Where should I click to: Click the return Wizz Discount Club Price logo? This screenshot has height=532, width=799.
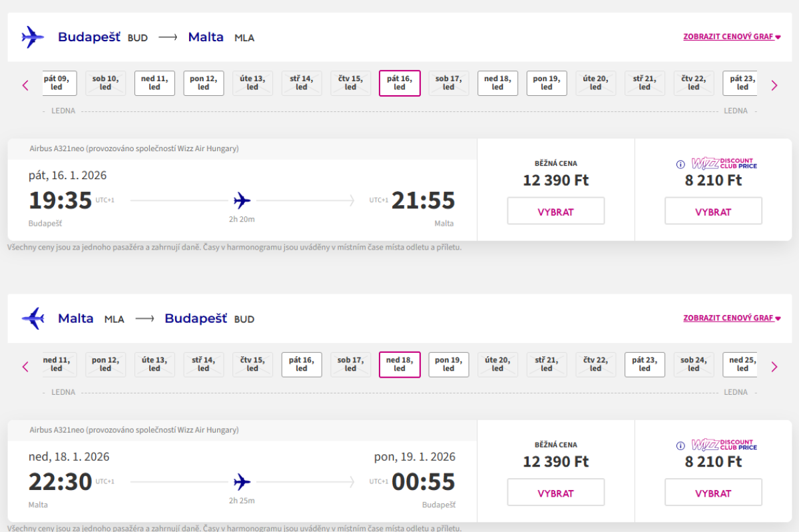pyautogui.click(x=724, y=445)
